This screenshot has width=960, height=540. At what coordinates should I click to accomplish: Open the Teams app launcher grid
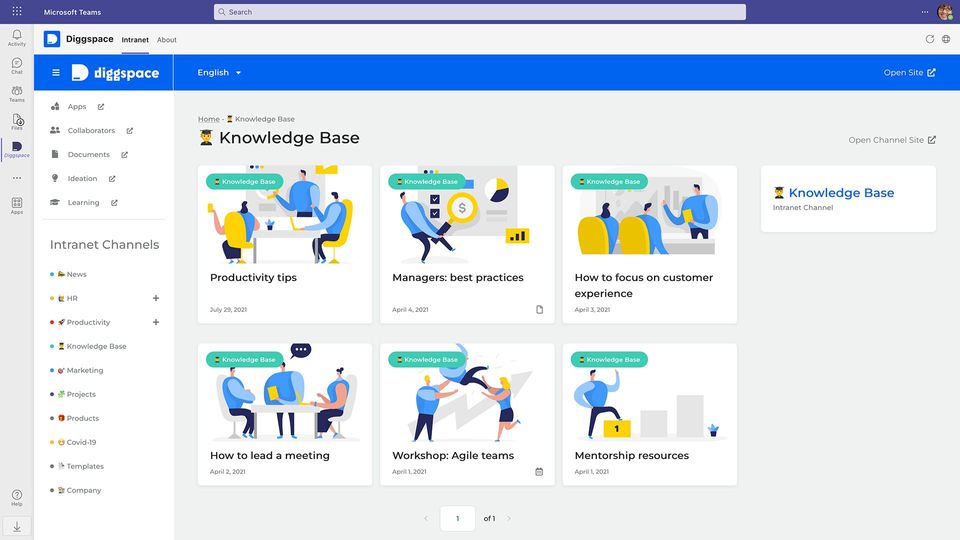[17, 12]
